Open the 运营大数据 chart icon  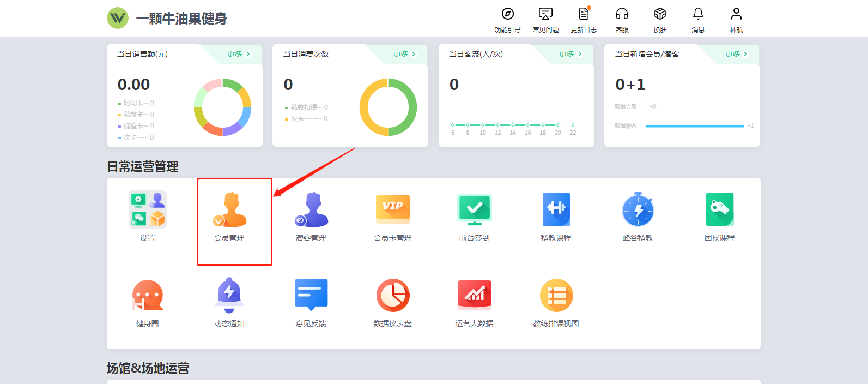pos(474,296)
